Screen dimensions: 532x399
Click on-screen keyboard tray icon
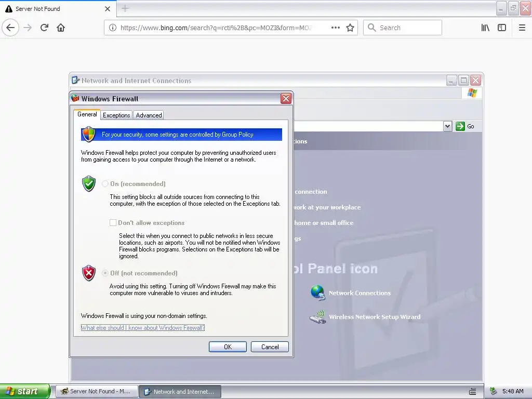point(472,392)
